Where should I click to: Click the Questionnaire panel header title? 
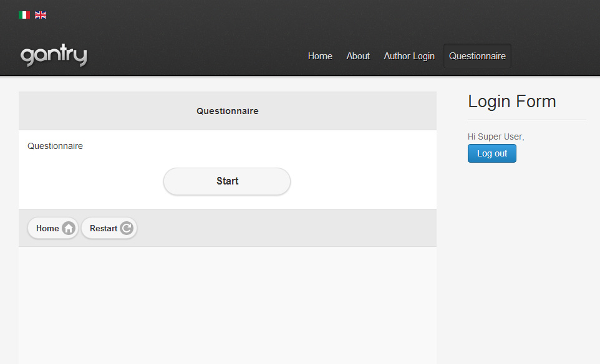228,111
